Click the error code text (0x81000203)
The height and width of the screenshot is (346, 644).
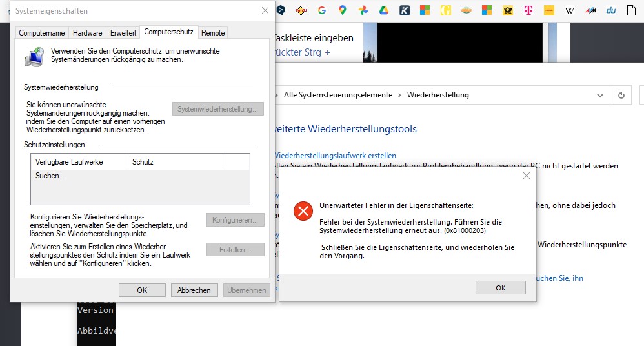465,231
